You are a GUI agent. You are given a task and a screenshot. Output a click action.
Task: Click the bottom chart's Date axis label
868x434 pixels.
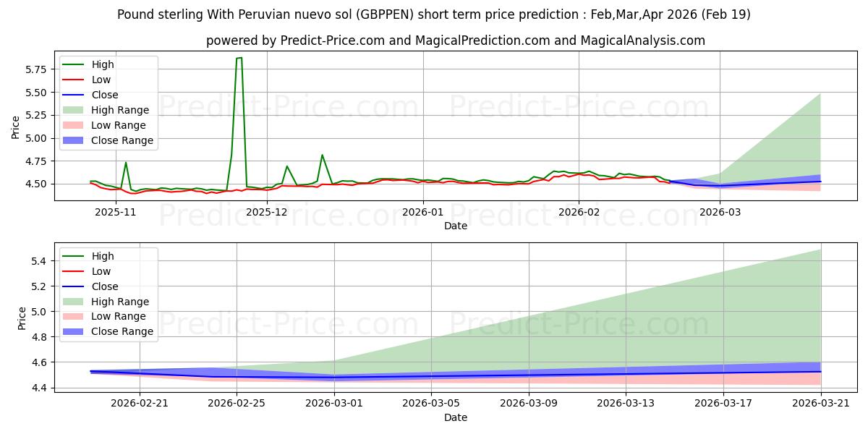pos(456,417)
